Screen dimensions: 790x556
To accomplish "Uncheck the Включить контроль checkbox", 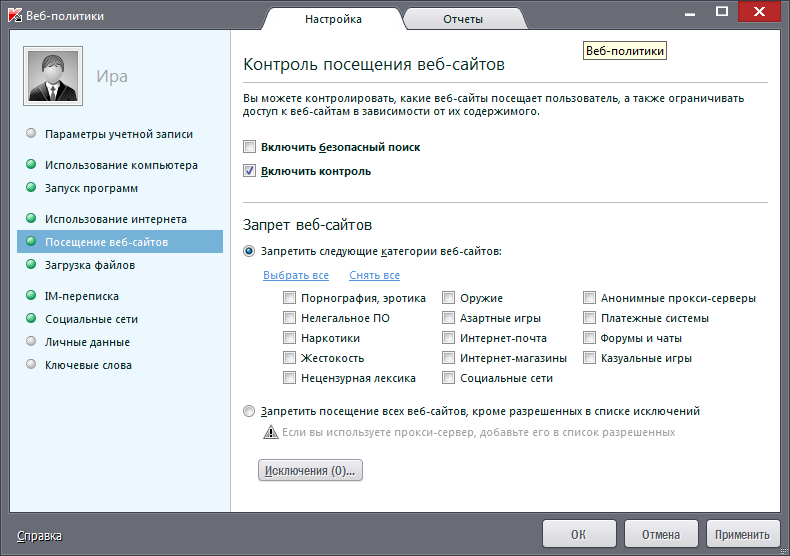I will pyautogui.click(x=250, y=171).
